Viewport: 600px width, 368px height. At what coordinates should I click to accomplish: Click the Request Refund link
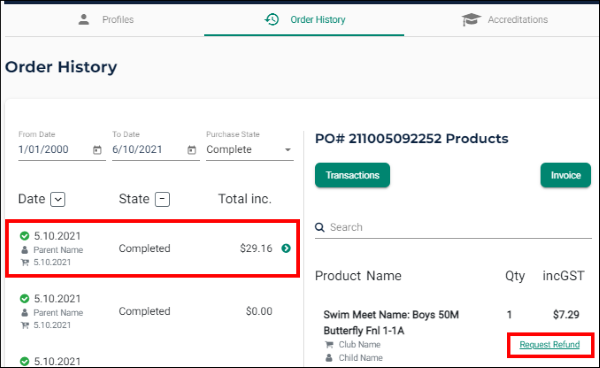click(x=549, y=345)
